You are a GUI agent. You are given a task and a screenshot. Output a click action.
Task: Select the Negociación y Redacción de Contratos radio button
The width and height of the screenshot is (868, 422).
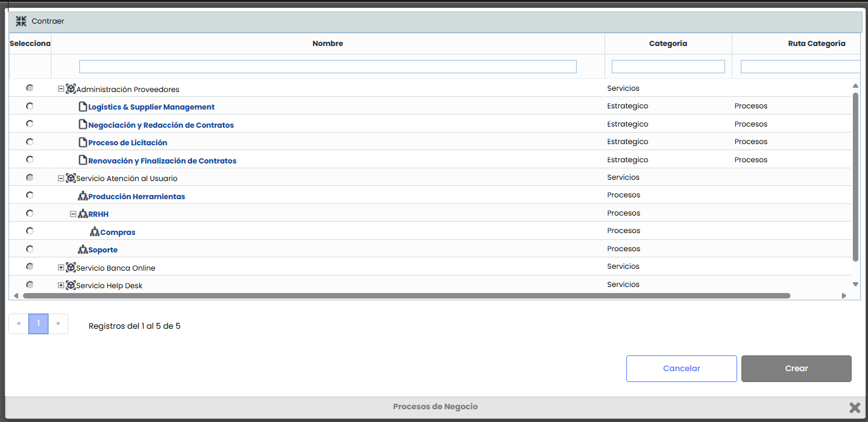tap(30, 124)
